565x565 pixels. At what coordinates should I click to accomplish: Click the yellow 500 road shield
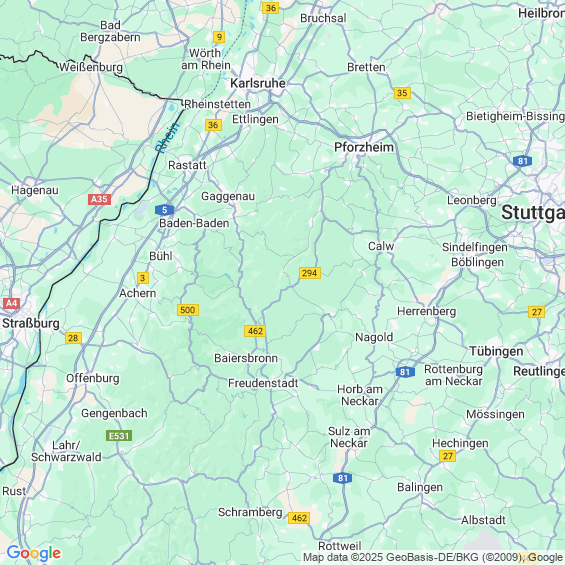pos(188,310)
